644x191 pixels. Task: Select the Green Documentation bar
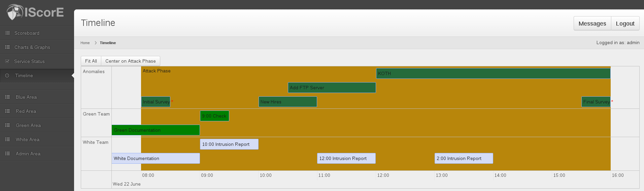tap(156, 130)
